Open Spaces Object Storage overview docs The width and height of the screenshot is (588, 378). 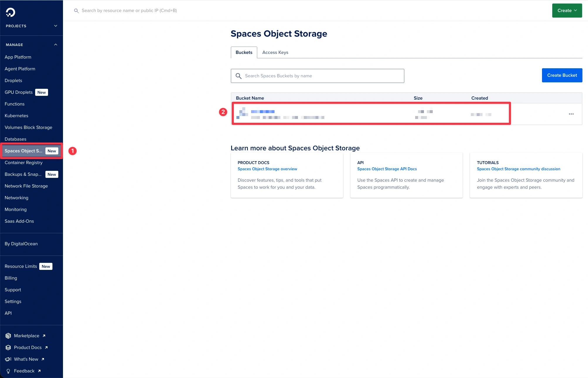pos(267,169)
